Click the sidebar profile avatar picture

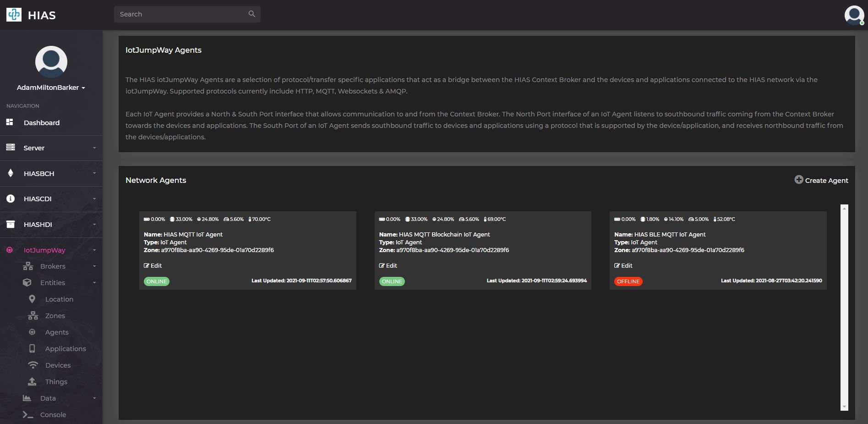coord(51,62)
